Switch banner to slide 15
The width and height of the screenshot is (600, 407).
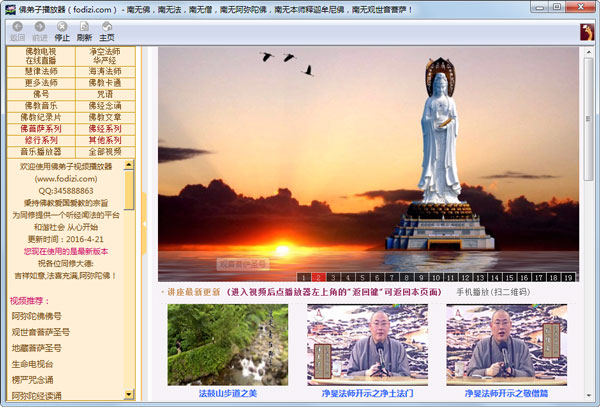click(509, 277)
